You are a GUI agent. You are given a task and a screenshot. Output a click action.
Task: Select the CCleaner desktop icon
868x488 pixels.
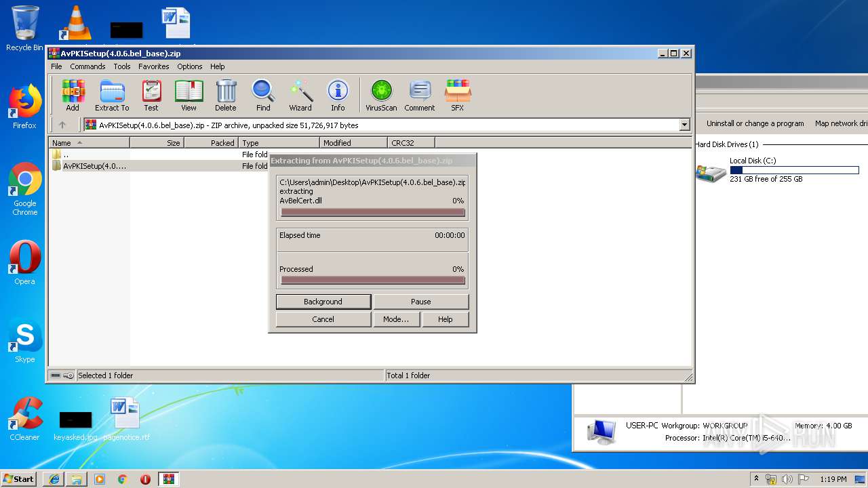24,419
